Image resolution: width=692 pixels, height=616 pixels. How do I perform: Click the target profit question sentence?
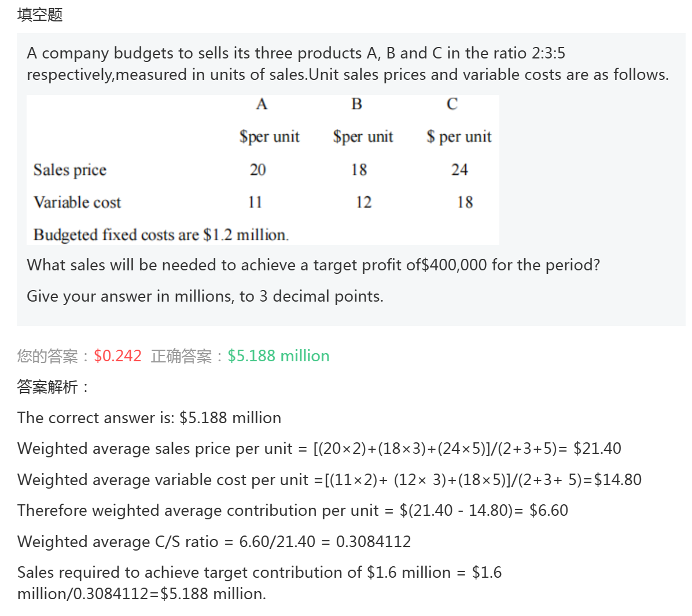click(313, 265)
